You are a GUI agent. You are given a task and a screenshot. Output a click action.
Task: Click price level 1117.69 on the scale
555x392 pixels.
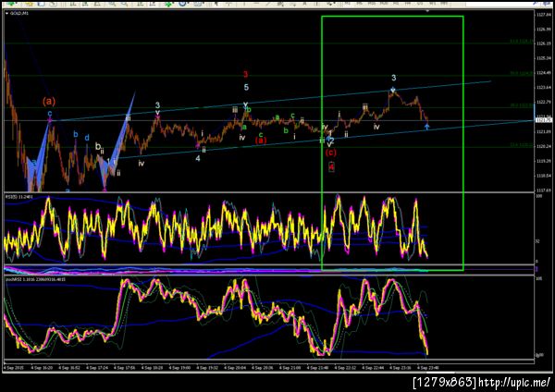coord(544,190)
